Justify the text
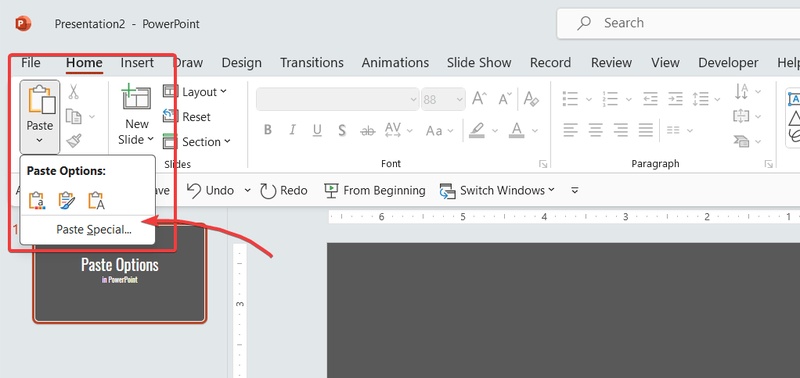Screen dimensions: 800x378 645,131
